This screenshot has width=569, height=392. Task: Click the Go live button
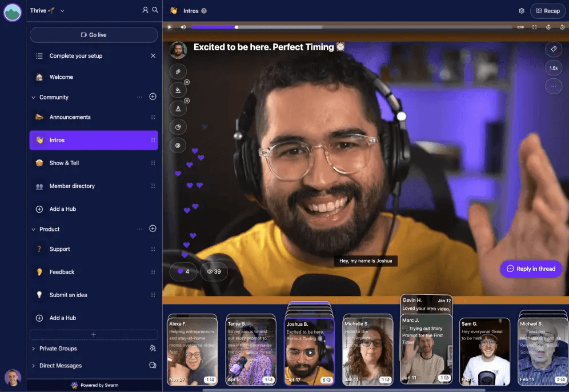94,35
